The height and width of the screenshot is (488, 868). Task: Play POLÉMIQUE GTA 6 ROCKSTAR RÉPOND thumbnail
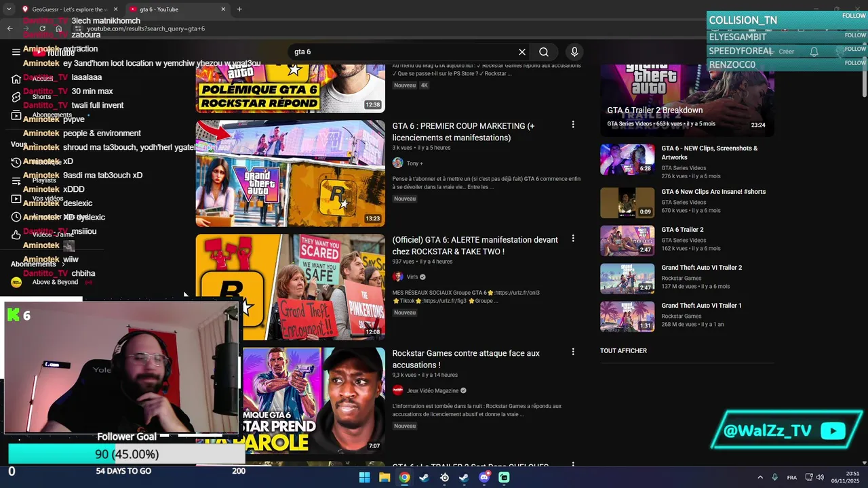click(x=290, y=88)
